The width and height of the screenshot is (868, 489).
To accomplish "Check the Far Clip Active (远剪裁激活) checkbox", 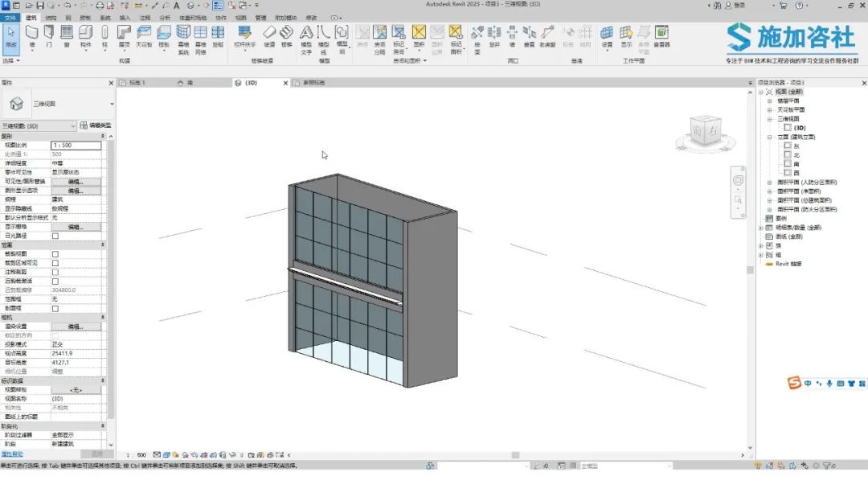I will 55,281.
